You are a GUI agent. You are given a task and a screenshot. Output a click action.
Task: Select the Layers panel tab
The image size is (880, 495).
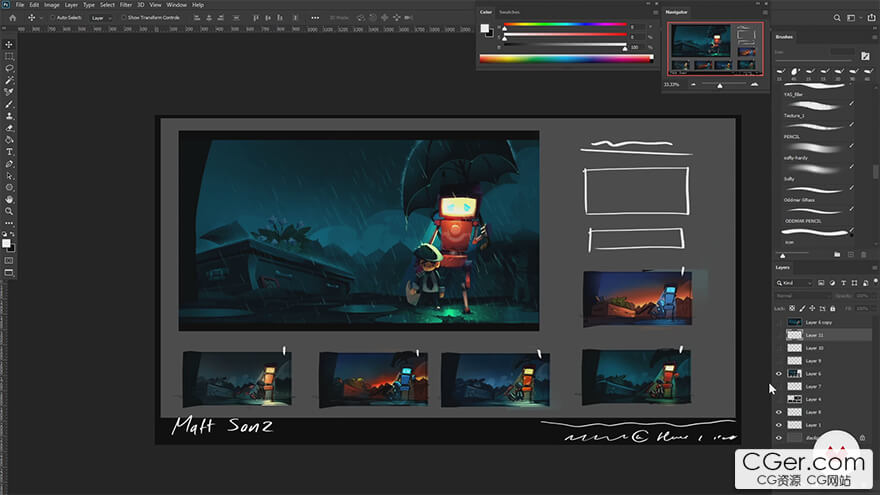click(782, 268)
